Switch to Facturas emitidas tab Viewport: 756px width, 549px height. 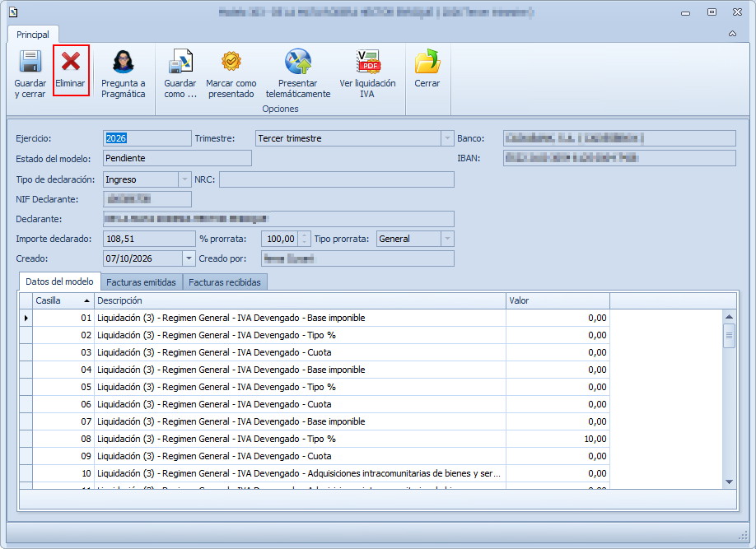pos(142,282)
